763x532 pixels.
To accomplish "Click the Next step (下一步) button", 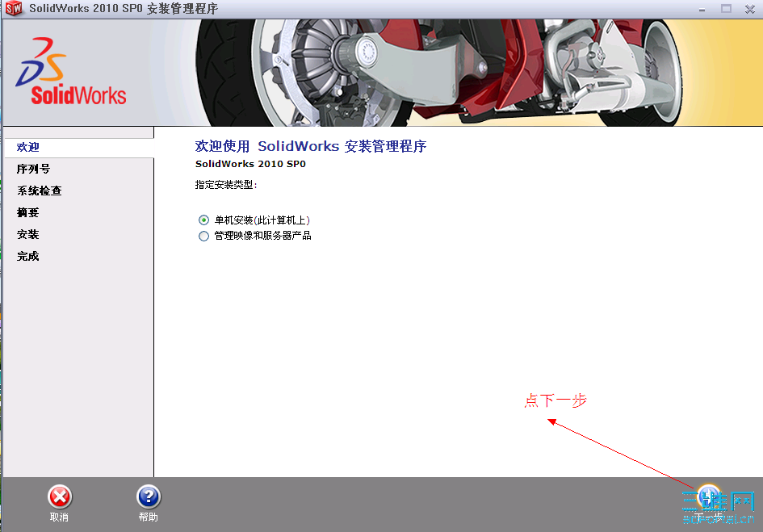I will [x=709, y=501].
